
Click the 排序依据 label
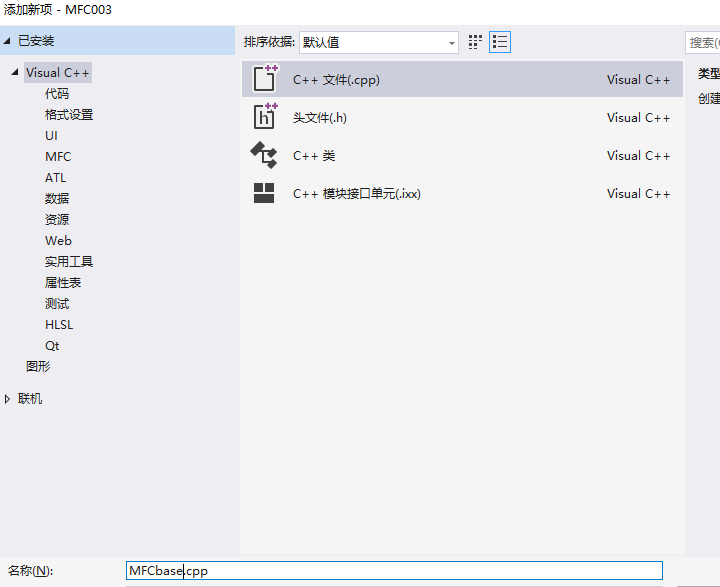point(269,42)
